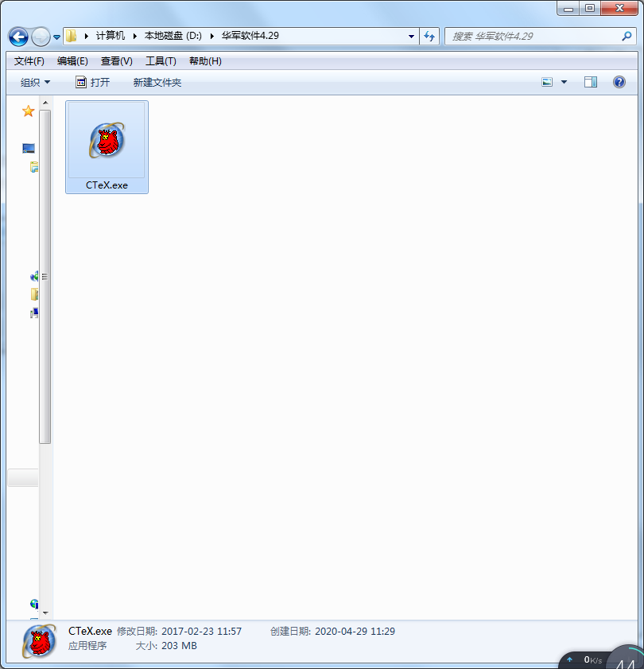This screenshot has height=669, width=644.
Task: Click the network speed upload arrow widget
Action: tap(569, 659)
